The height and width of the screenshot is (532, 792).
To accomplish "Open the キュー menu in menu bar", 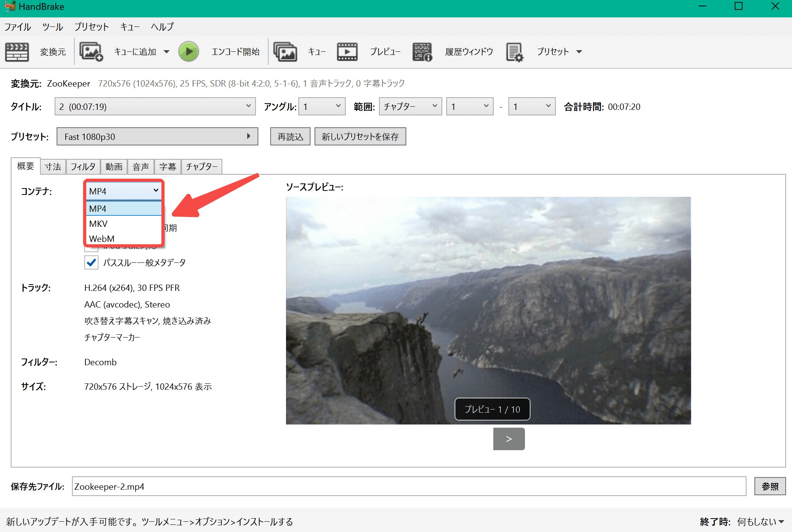I will click(x=130, y=27).
